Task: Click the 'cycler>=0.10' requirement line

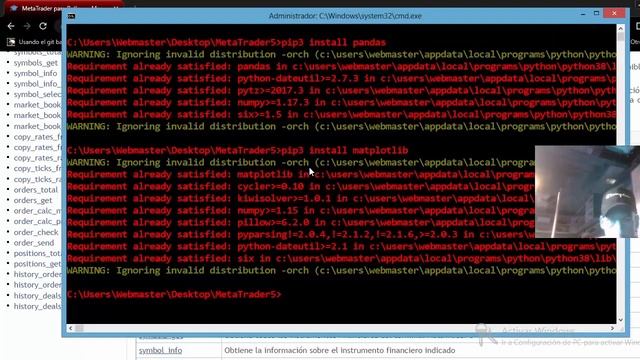Action: [x=301, y=187]
